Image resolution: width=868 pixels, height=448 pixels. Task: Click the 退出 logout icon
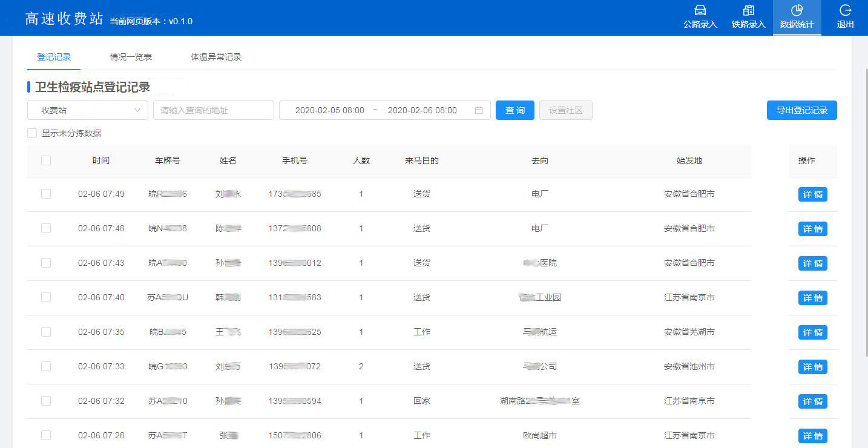(845, 11)
